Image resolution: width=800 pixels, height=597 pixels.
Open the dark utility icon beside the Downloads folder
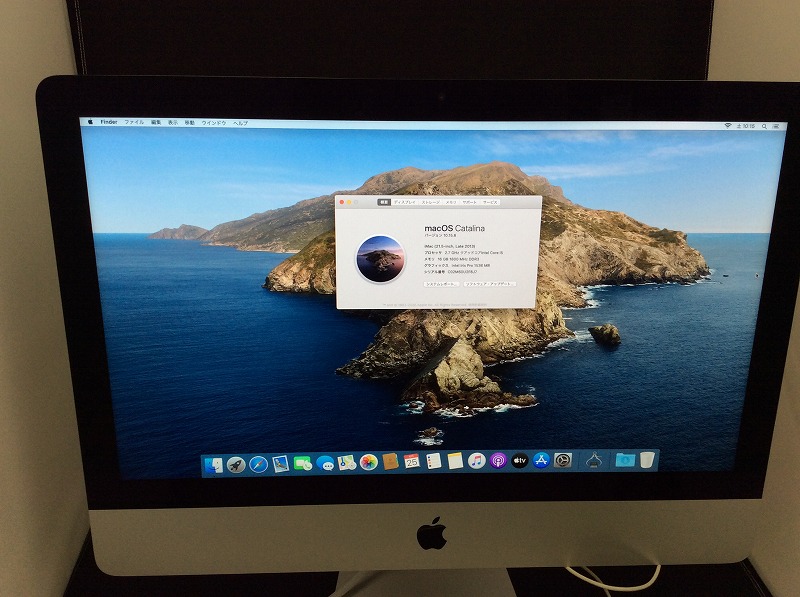click(593, 460)
